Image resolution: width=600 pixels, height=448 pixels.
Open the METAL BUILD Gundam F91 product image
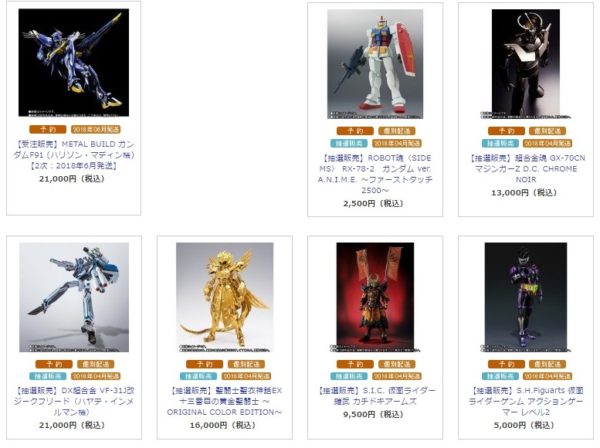(73, 62)
